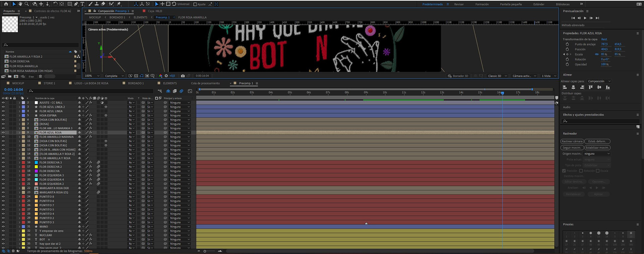Select the Zoom magnifier tool
The image size is (644, 254).
click(x=26, y=4)
